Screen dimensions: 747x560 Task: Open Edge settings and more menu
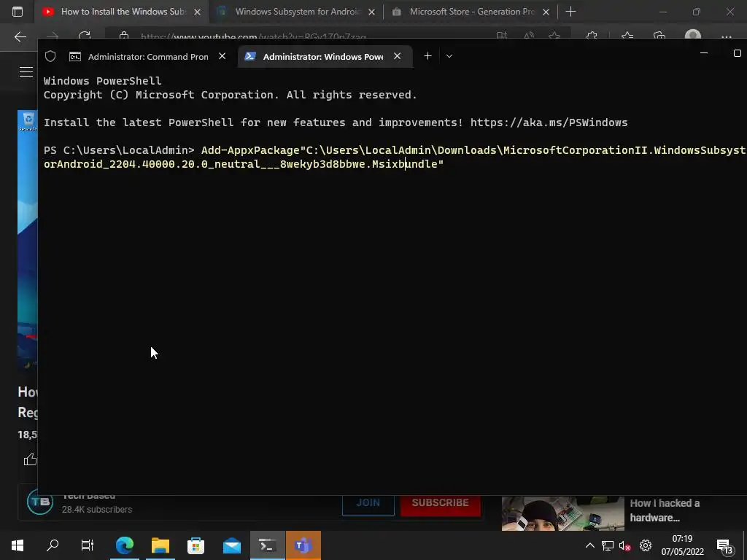(727, 36)
